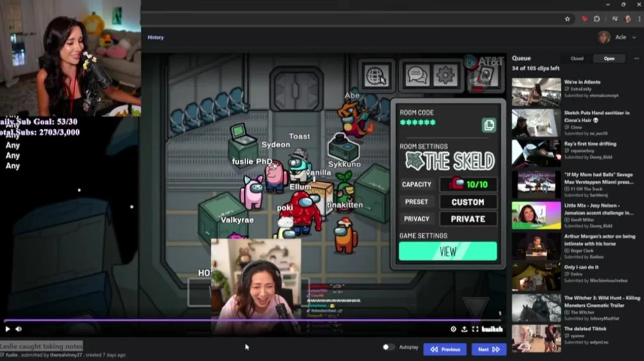
Task: Open the browser extensions puzzle icon
Action: coord(597,19)
